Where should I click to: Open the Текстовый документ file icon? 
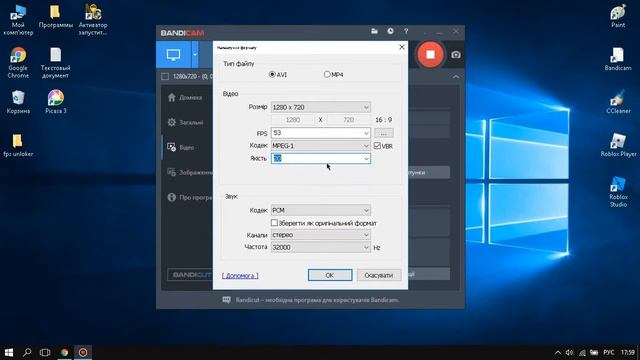coord(56,63)
